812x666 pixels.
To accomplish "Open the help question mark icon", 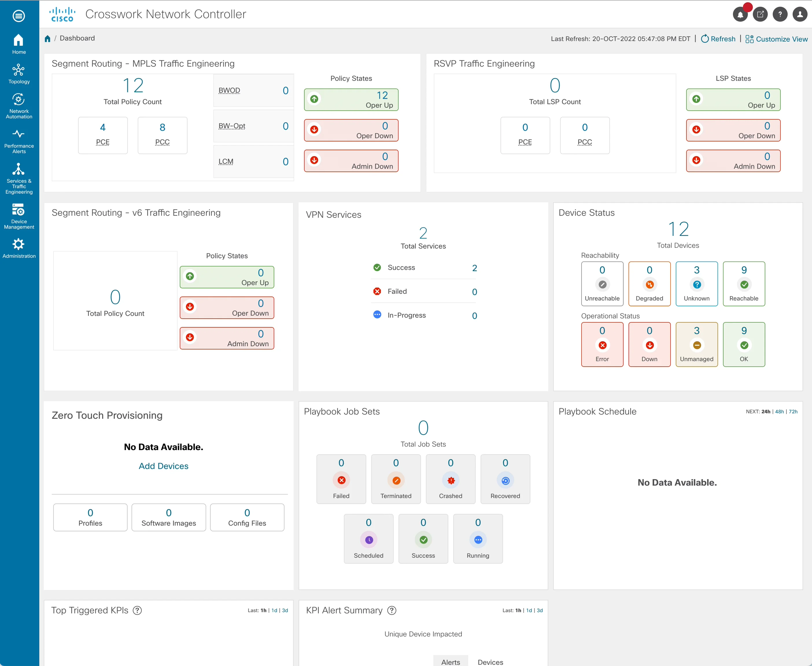I will point(780,14).
